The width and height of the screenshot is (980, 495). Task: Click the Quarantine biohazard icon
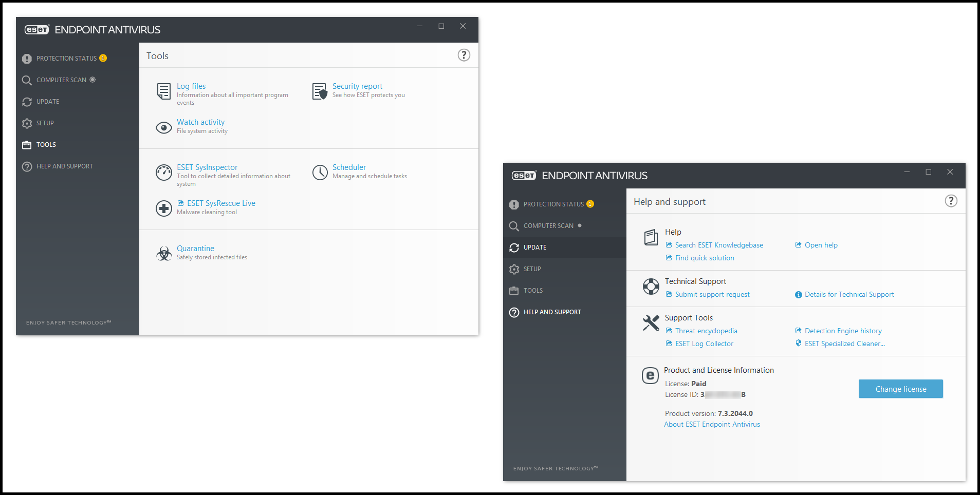[164, 254]
